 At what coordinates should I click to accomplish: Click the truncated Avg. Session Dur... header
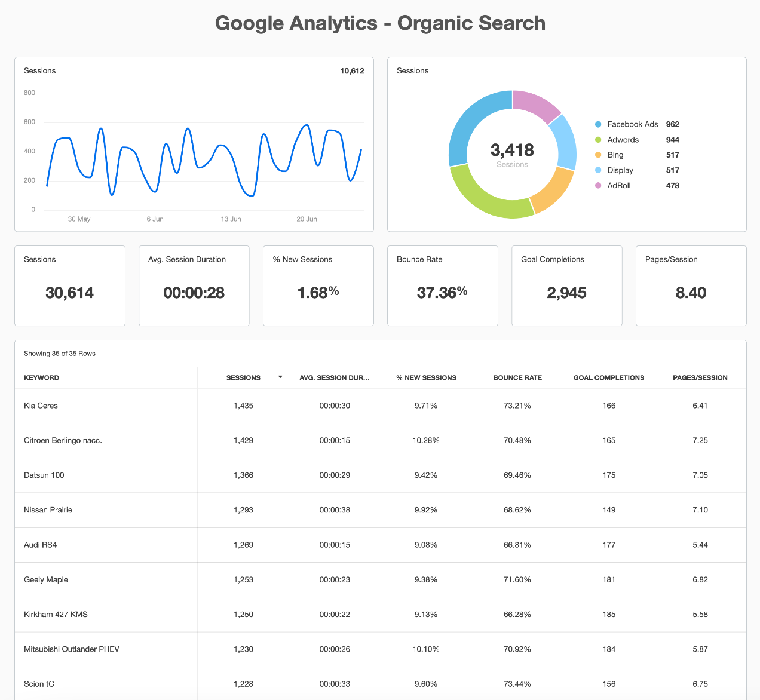tap(335, 378)
